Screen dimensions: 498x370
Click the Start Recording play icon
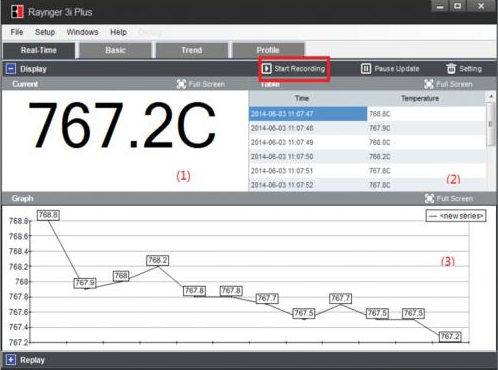[x=266, y=69]
